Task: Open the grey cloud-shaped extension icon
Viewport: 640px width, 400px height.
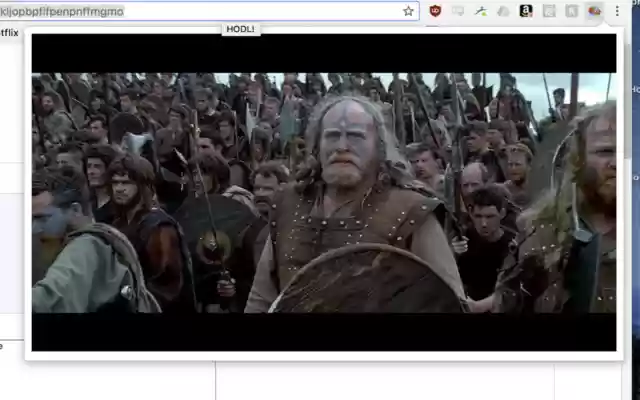Action: click(x=503, y=11)
